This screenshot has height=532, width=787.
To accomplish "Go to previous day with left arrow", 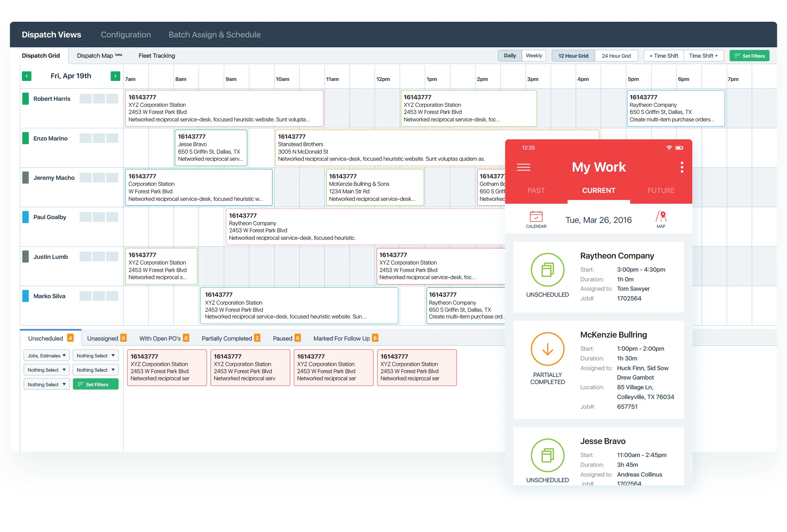I will click(27, 76).
